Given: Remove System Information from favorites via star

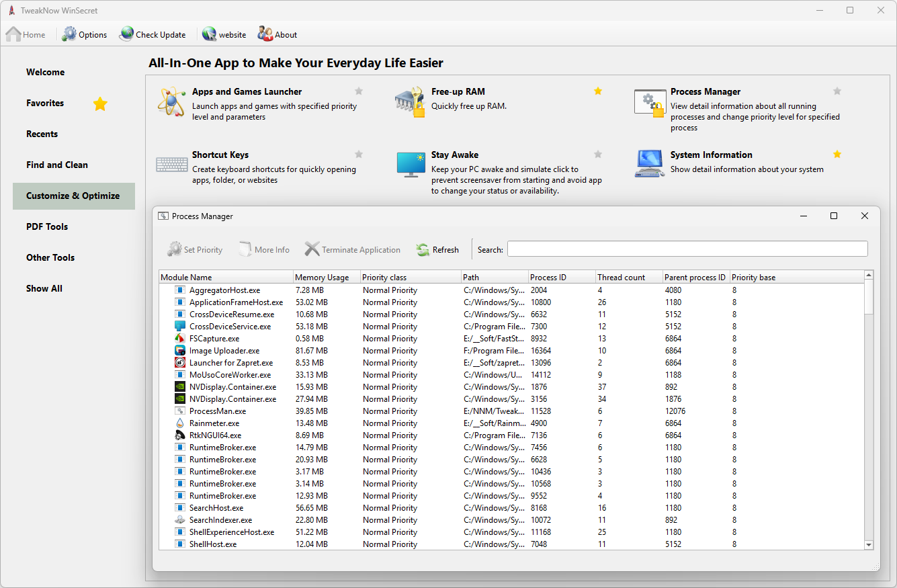Looking at the screenshot, I should [x=837, y=155].
